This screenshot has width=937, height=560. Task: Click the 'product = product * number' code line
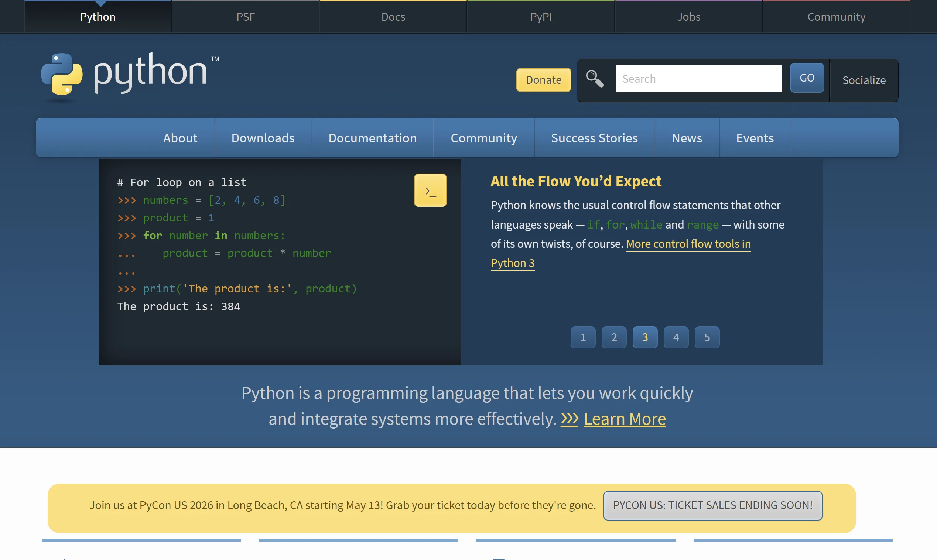pyautogui.click(x=246, y=253)
